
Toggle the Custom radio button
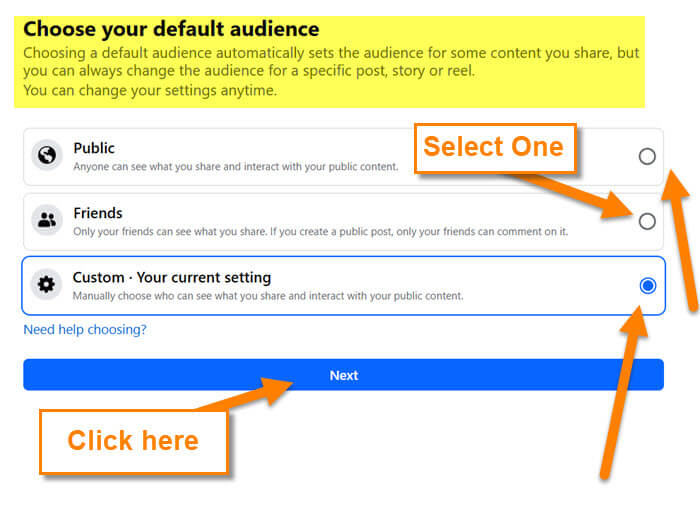648,286
